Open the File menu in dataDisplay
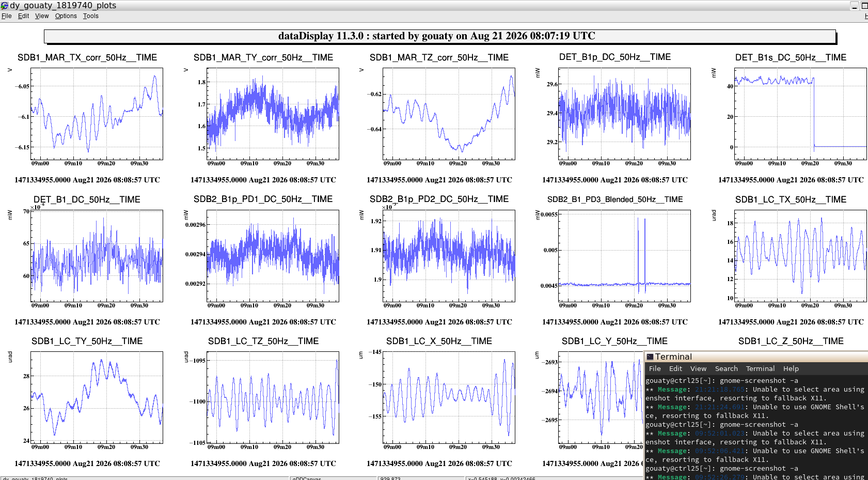The image size is (868, 480). (7, 16)
